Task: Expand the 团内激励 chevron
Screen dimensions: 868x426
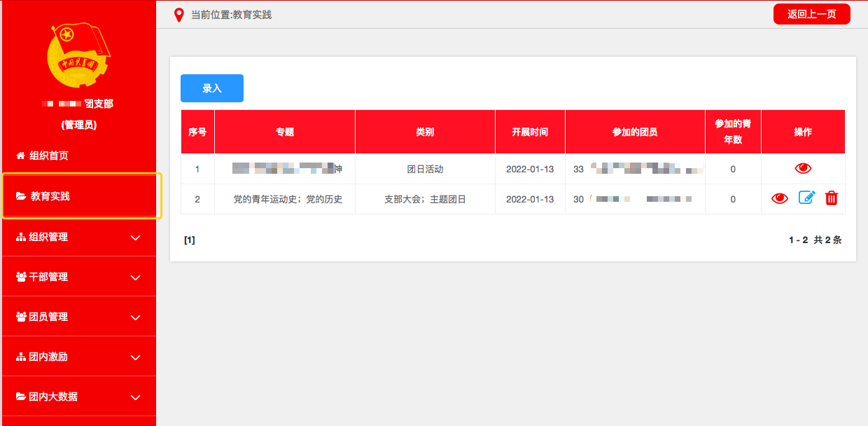Action: (x=136, y=357)
